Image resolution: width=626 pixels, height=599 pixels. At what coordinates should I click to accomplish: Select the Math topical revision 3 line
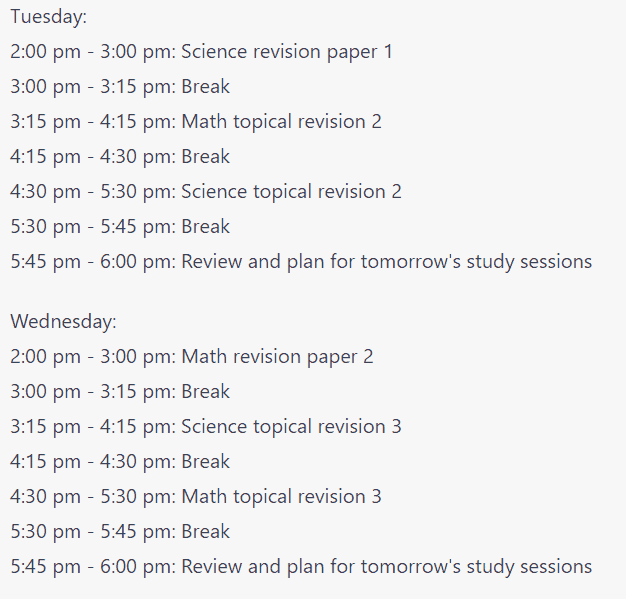pyautogui.click(x=196, y=497)
